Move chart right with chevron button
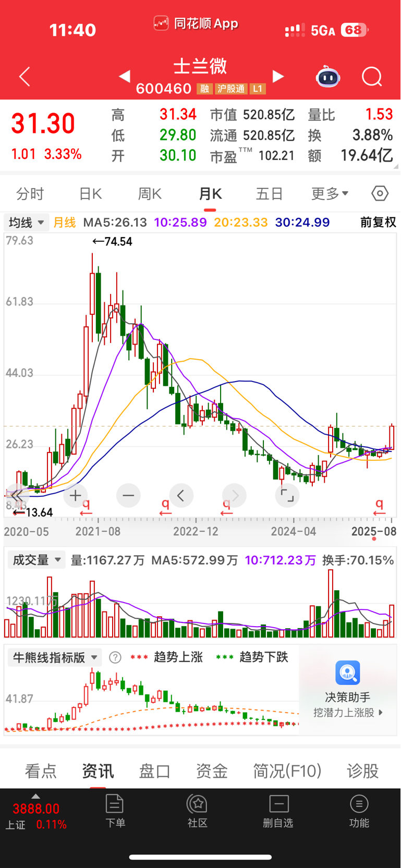Viewport: 401px width, 868px height. pos(234,495)
